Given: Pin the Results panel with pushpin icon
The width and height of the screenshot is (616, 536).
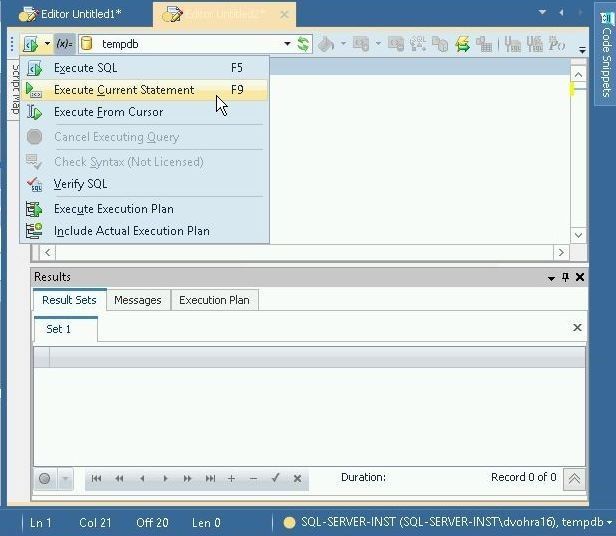Looking at the screenshot, I should (x=565, y=277).
